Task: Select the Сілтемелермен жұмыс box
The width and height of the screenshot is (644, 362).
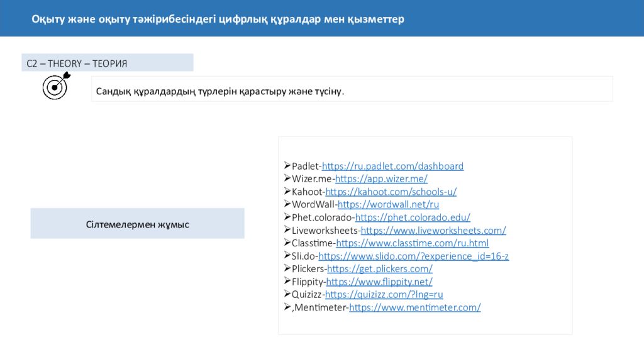Action: [x=137, y=223]
